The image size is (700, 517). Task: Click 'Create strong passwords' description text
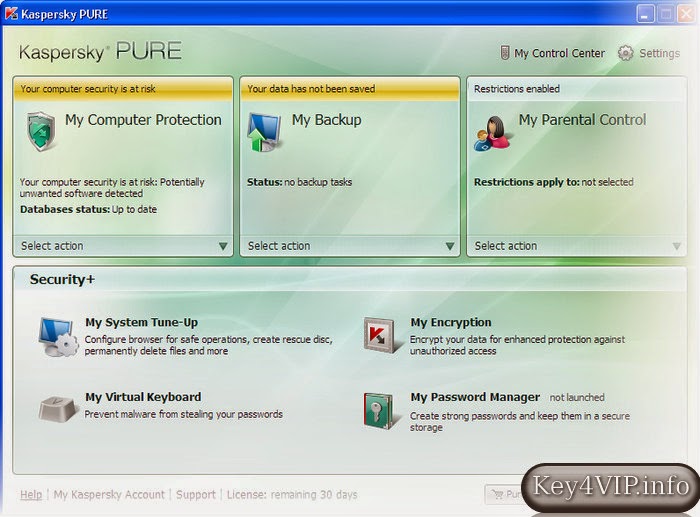pyautogui.click(x=520, y=421)
